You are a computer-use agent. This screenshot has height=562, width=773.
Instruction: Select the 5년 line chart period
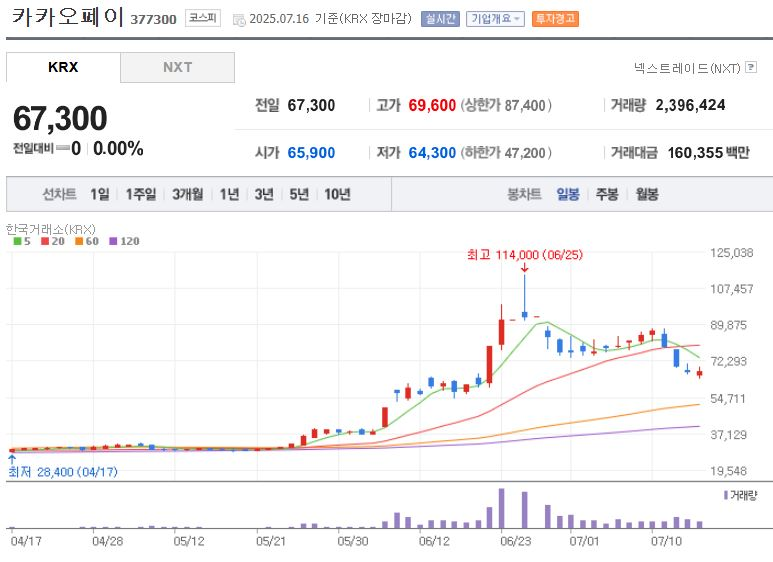(x=299, y=194)
